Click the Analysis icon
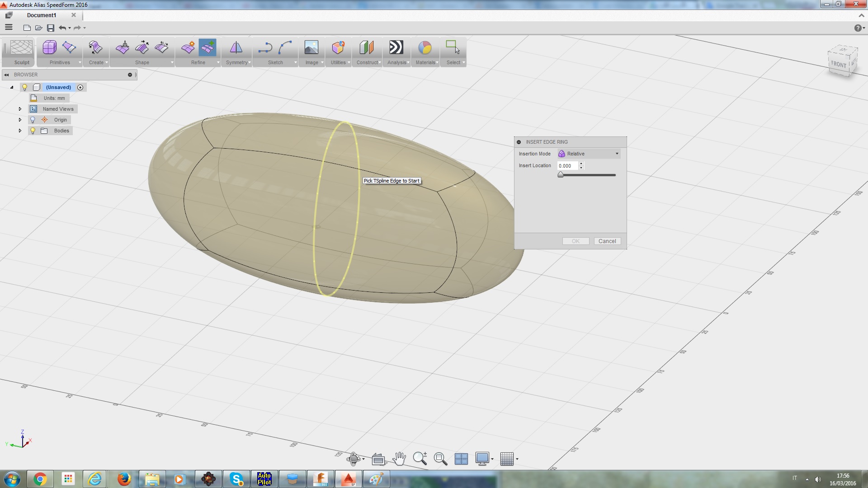This screenshot has height=488, width=868. click(396, 47)
